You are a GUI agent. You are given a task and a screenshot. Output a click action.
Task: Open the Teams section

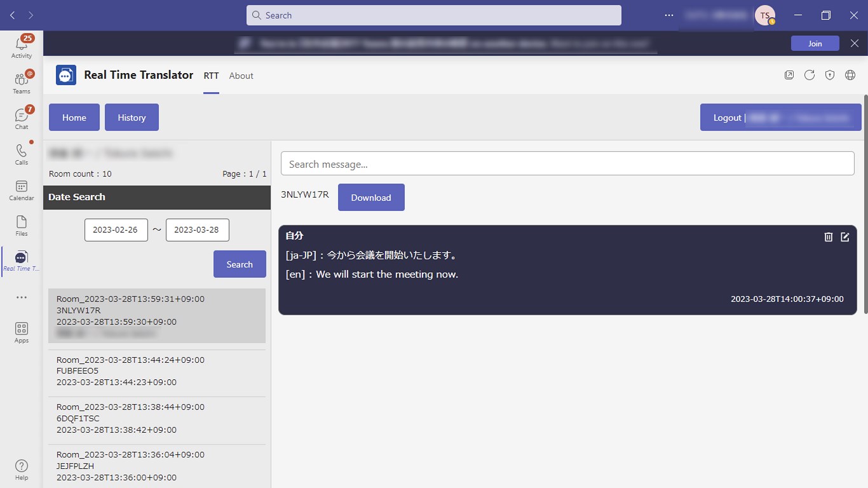pos(22,83)
